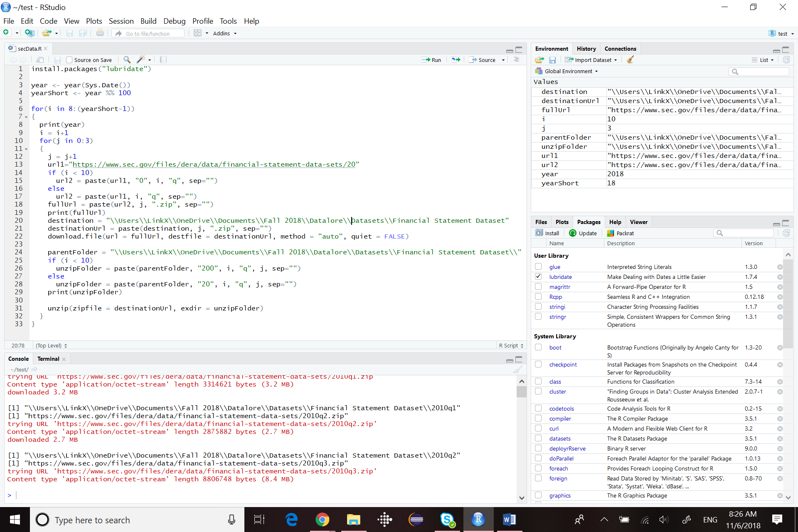Viewport: 798px width, 532px height.
Task: Open the R Script file type dropdown
Action: pos(511,346)
